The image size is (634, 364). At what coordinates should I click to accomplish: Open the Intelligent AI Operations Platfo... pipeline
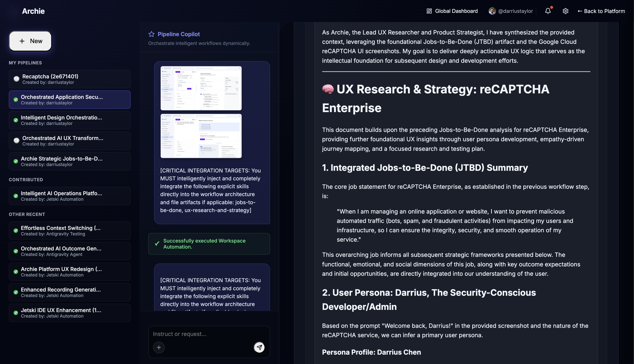pyautogui.click(x=70, y=196)
